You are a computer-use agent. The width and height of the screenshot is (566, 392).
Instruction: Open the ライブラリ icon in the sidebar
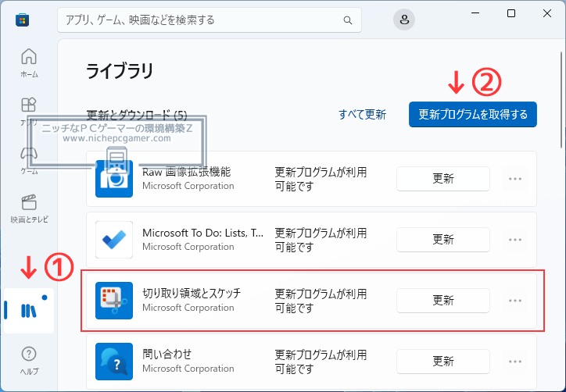click(x=29, y=311)
